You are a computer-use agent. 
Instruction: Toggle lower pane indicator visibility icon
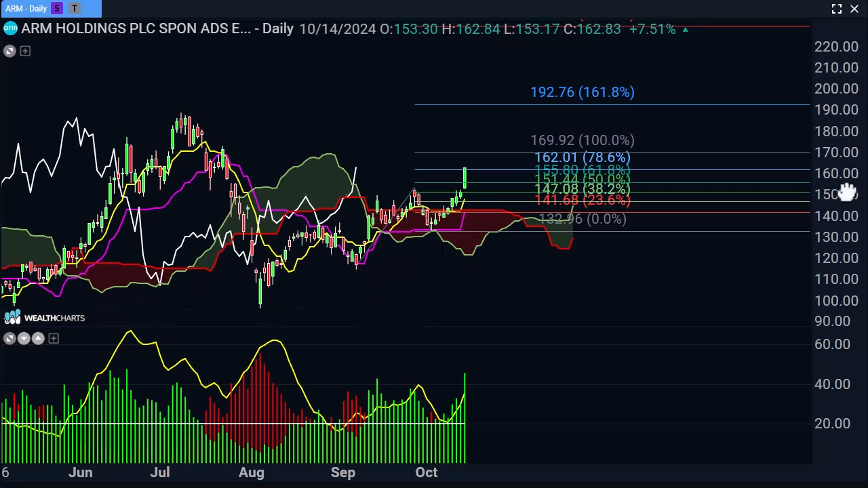point(9,338)
